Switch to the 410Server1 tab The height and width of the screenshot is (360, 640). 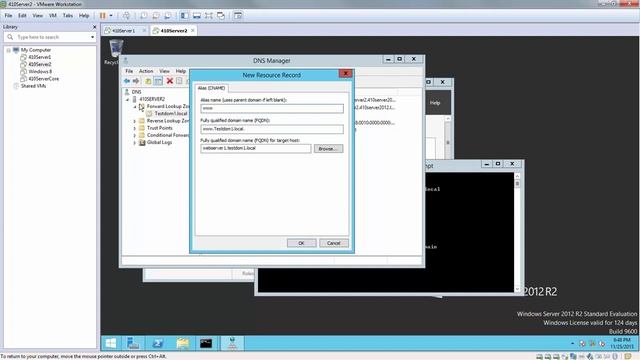tap(123, 31)
